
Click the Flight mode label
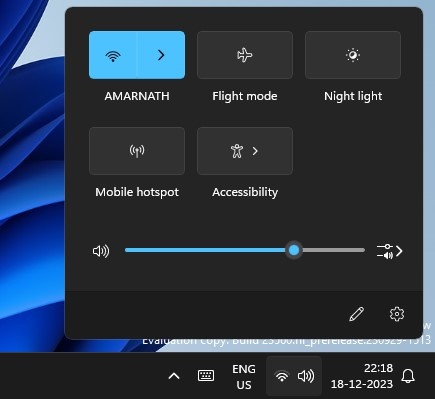click(245, 96)
